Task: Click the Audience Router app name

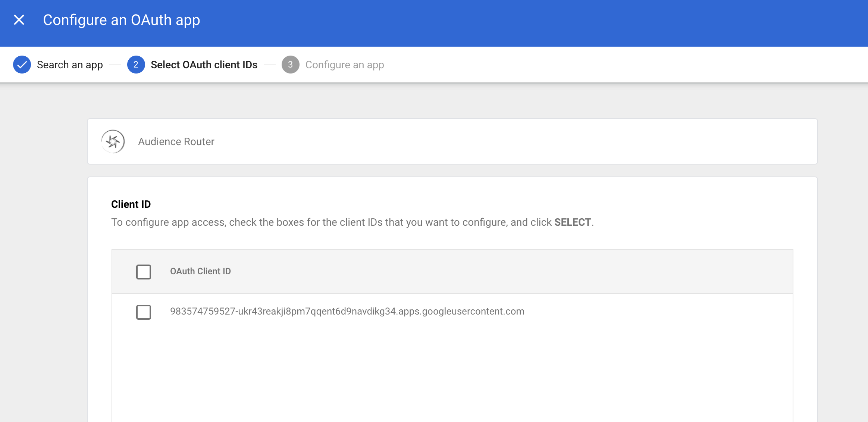Action: [x=176, y=142]
